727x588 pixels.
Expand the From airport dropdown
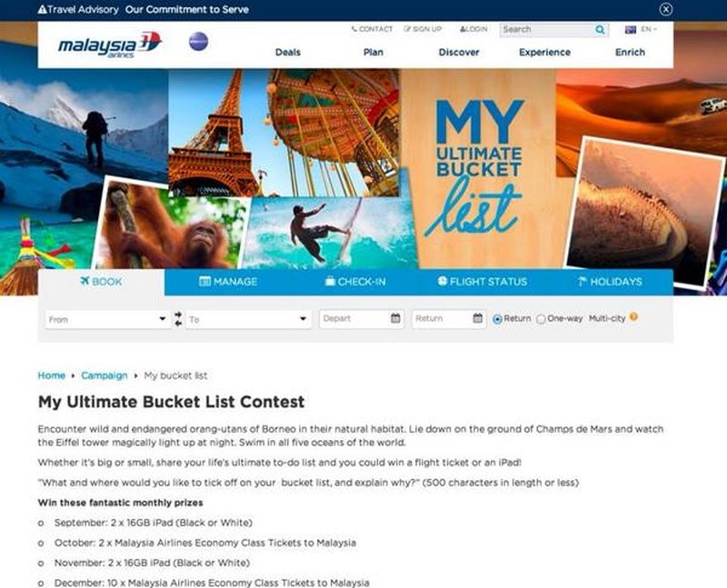(x=108, y=319)
